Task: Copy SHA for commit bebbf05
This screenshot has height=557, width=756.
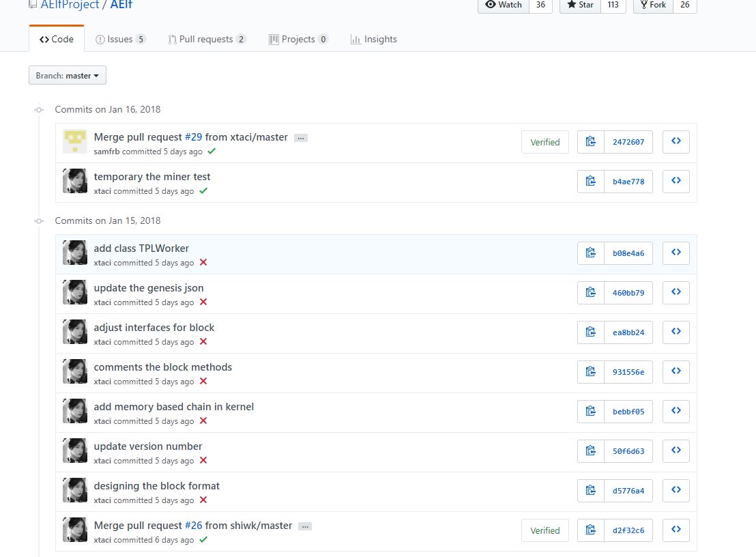Action: 591,412
